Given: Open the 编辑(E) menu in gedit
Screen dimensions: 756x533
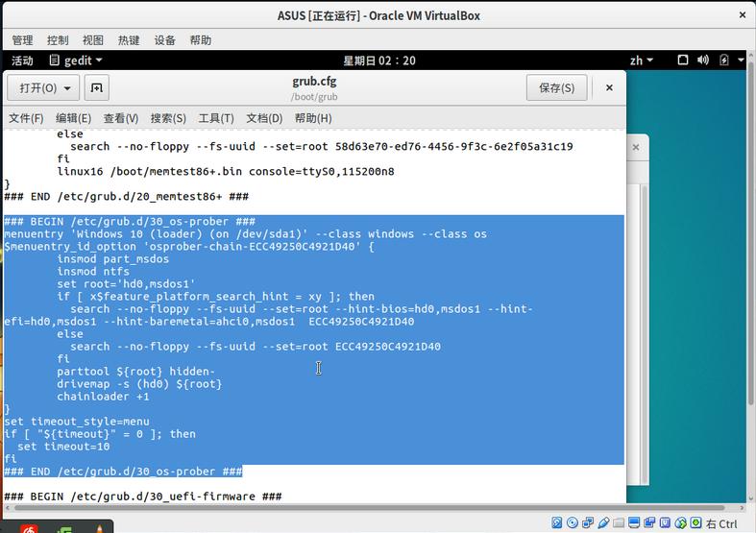Looking at the screenshot, I should 73,118.
